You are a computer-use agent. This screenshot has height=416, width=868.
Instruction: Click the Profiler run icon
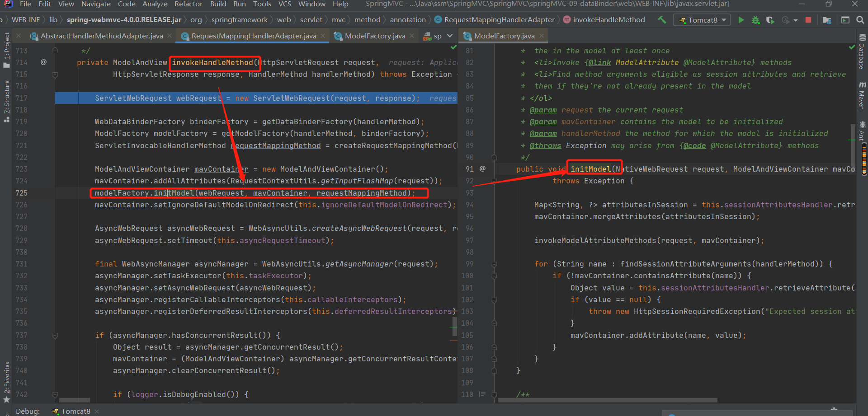786,20
